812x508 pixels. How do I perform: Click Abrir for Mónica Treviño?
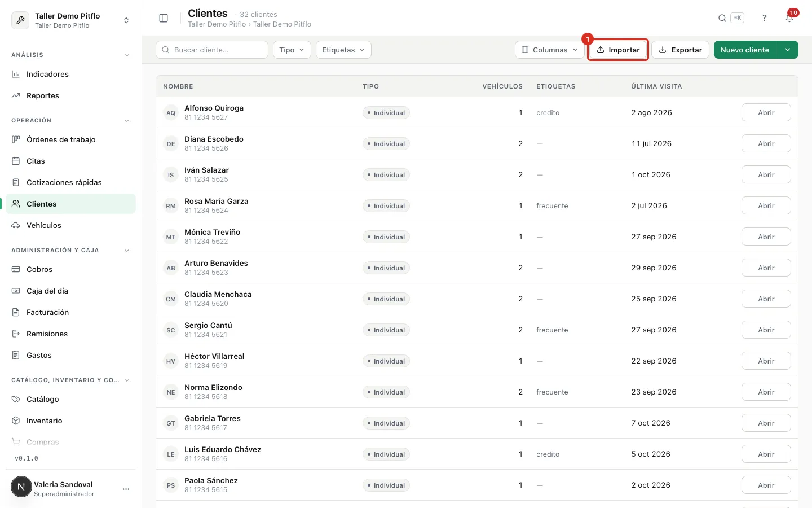click(x=766, y=237)
